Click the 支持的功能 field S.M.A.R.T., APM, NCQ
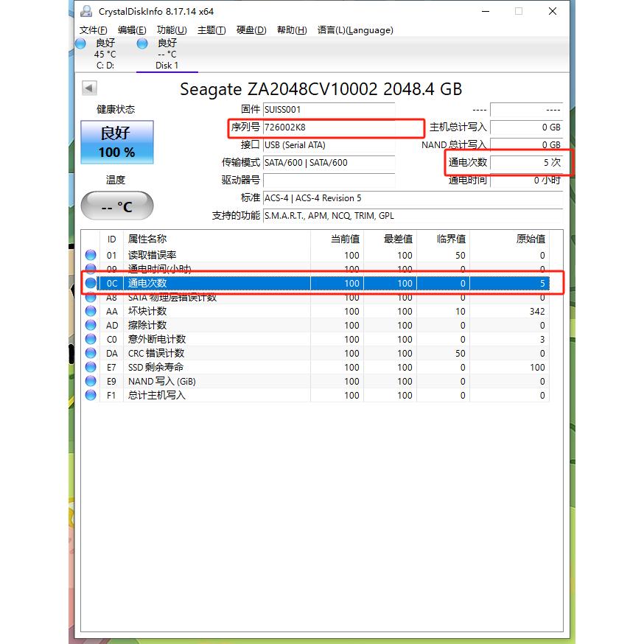644x644 pixels. tap(413, 216)
